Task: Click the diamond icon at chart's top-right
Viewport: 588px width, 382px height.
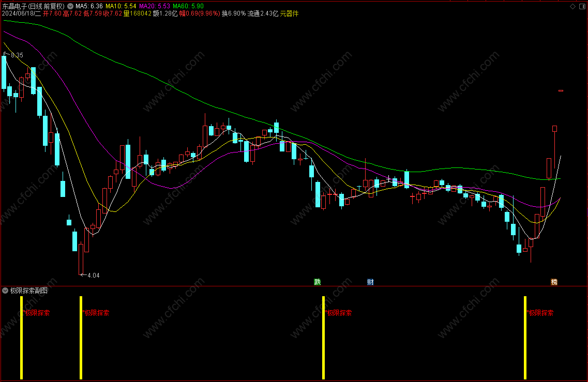Action: [572, 6]
